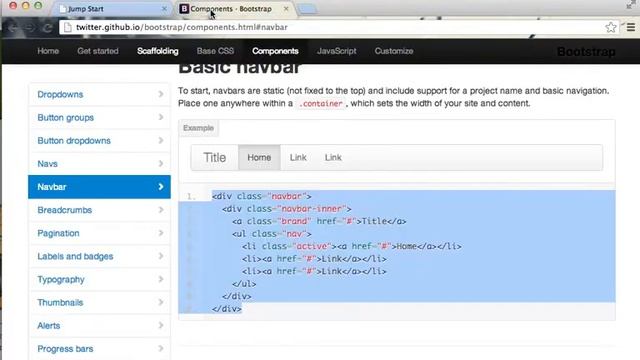Click code line li class active Home
640x360 pixels.
(351, 247)
